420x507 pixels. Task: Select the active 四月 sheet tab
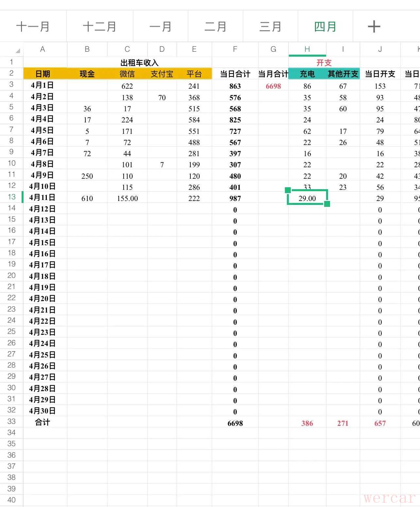[x=325, y=27]
